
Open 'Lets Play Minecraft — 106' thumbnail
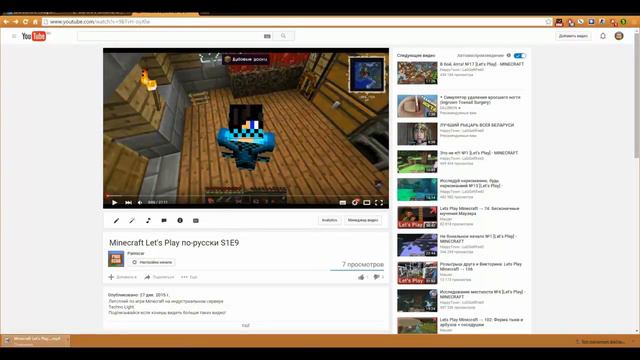[417, 273]
